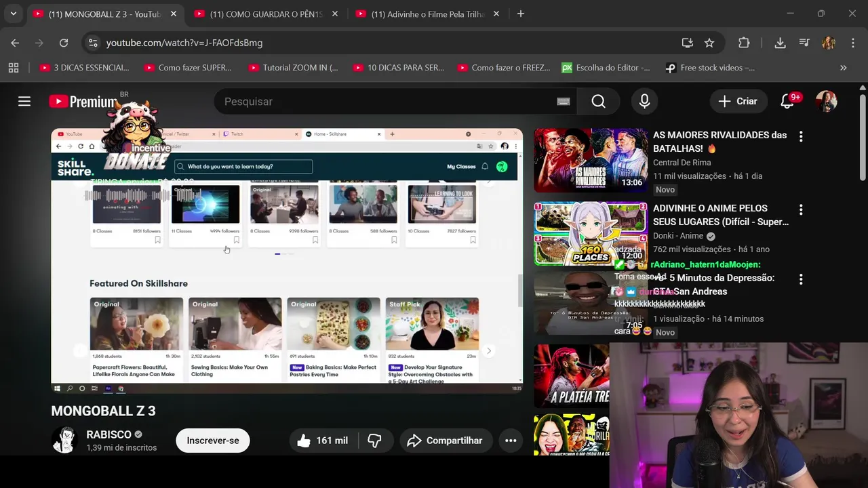
Task: Open notifications bell with 9+ badge
Action: (787, 101)
